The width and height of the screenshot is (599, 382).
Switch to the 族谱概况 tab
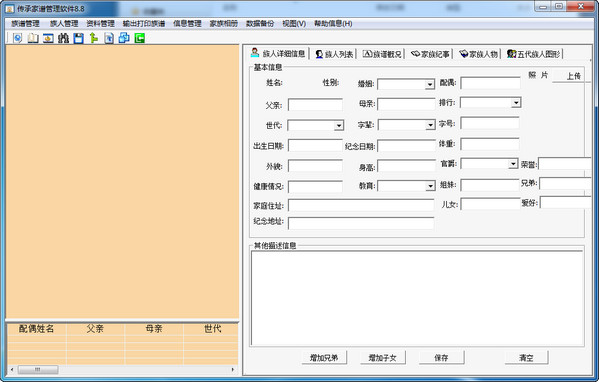382,54
